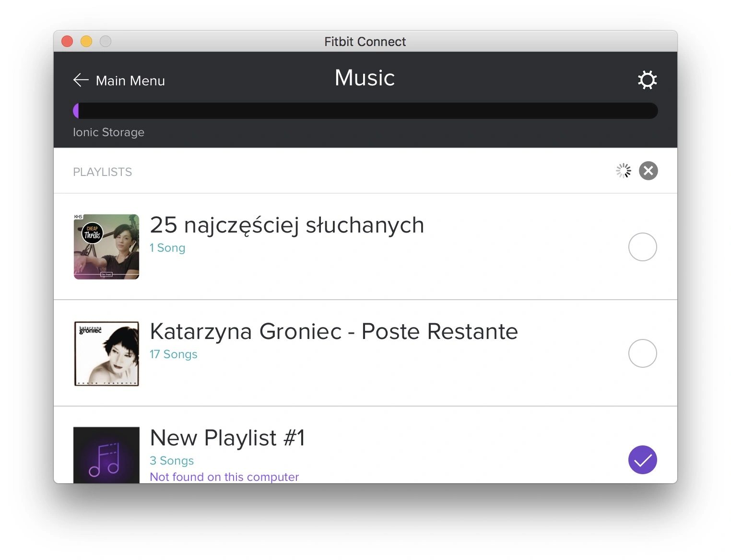
Task: Click the loading spinner in Playlists header
Action: coord(623,171)
